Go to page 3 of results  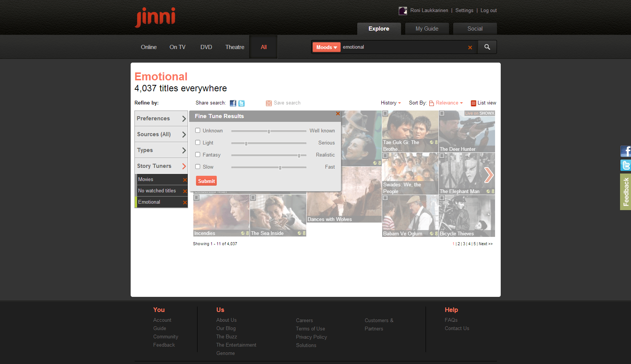(x=464, y=244)
